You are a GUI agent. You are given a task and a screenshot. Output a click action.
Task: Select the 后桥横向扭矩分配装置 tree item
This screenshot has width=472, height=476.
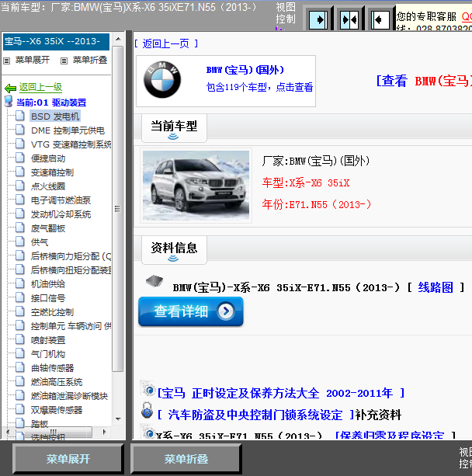pyautogui.click(x=71, y=270)
